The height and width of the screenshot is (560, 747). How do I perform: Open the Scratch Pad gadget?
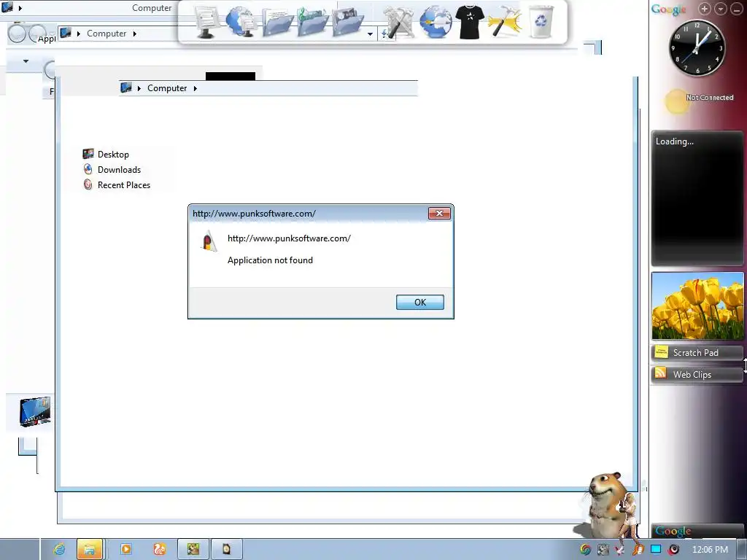[x=697, y=353]
